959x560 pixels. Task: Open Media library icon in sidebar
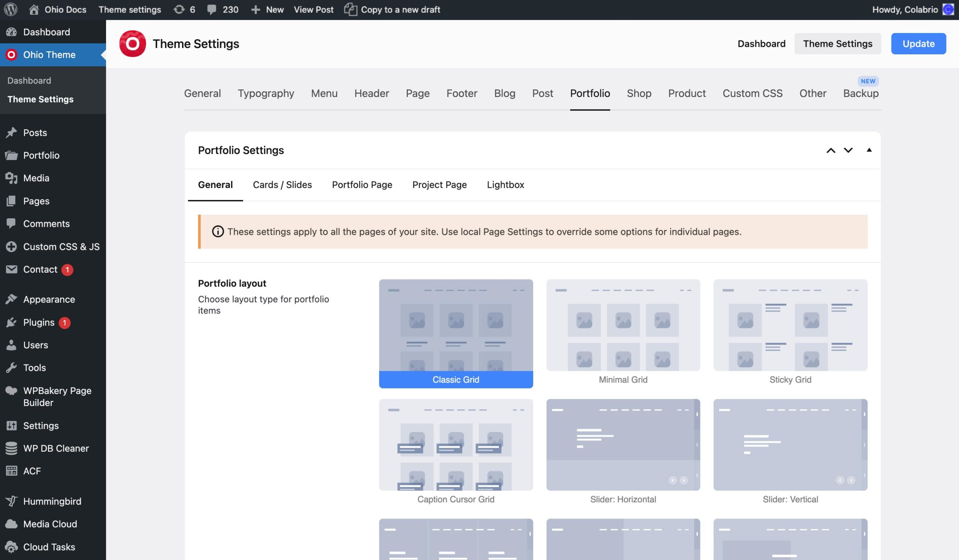11,178
